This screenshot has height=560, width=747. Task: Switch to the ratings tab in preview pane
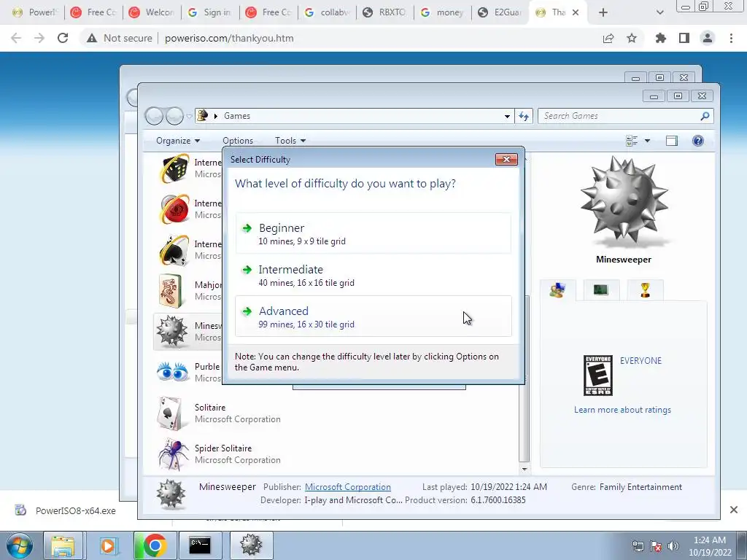tap(557, 290)
